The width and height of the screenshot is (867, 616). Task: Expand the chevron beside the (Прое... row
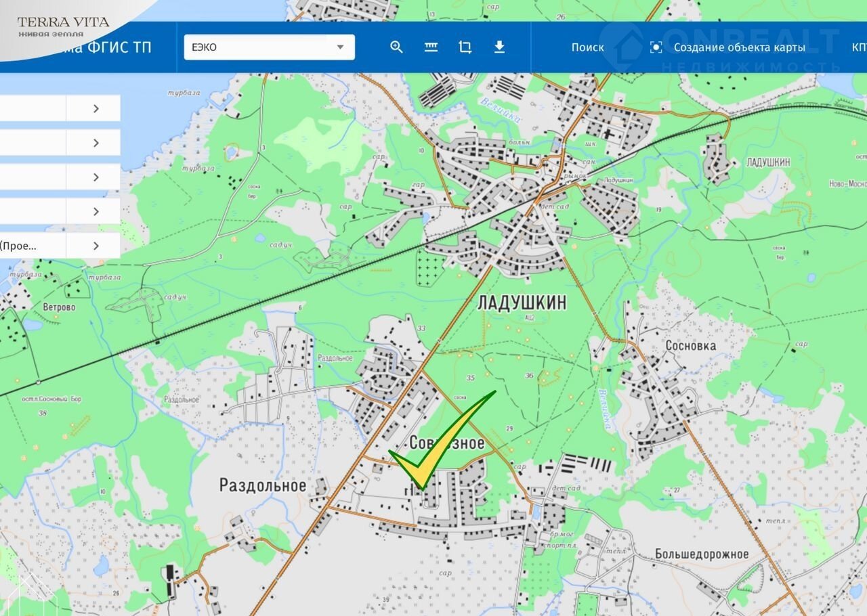(x=96, y=246)
